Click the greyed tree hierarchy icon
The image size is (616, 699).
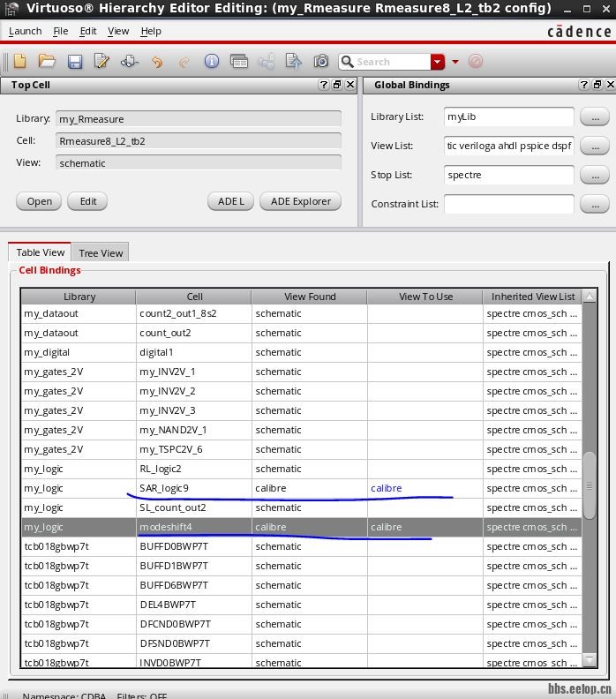(267, 62)
